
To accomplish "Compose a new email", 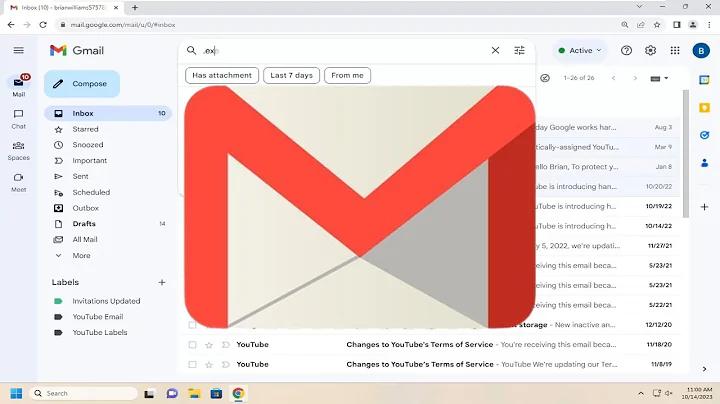I will click(x=82, y=84).
